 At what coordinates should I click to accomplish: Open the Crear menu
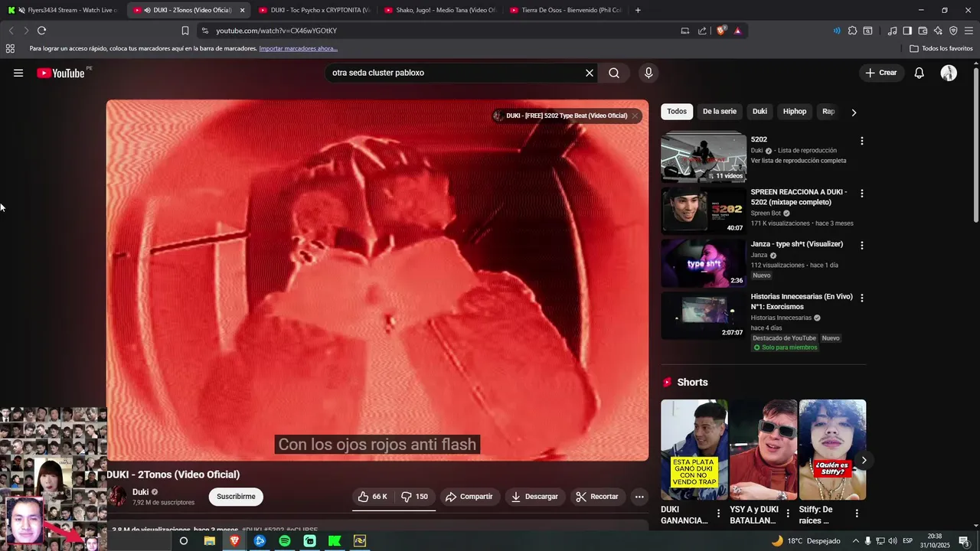click(x=881, y=73)
